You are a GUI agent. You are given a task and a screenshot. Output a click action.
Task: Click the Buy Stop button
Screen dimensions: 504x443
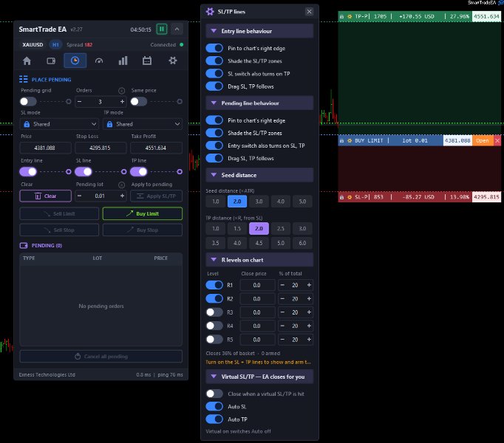click(143, 230)
